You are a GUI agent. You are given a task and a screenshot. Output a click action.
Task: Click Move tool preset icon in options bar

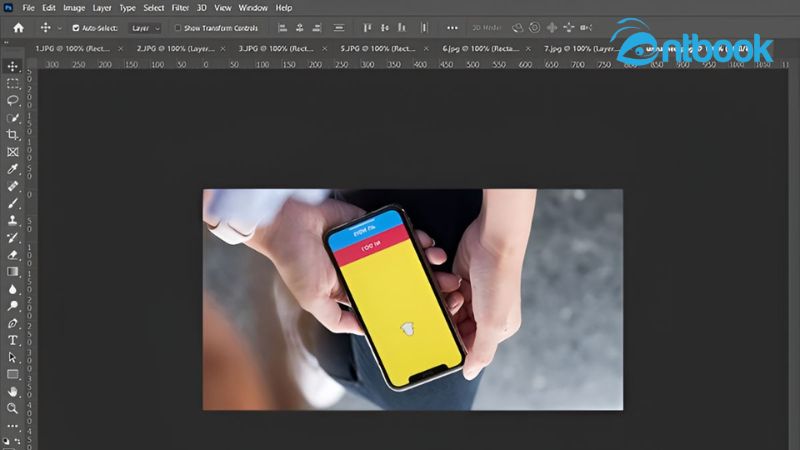45,28
